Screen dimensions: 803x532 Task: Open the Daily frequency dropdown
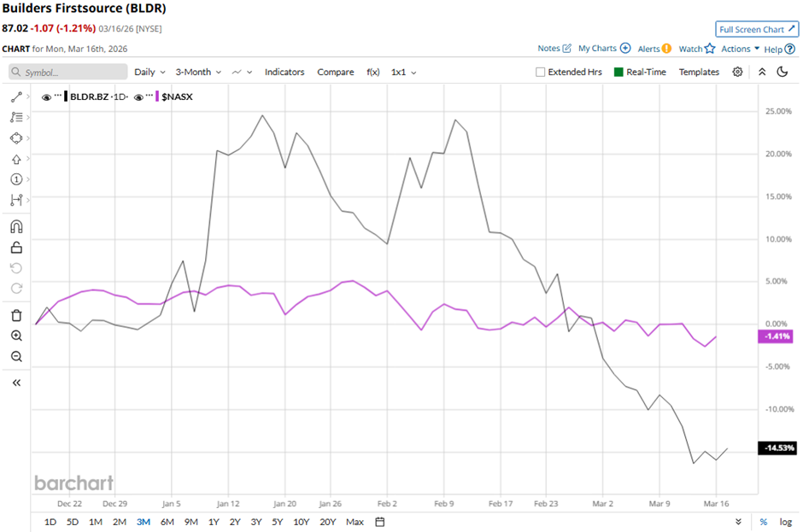[149, 73]
